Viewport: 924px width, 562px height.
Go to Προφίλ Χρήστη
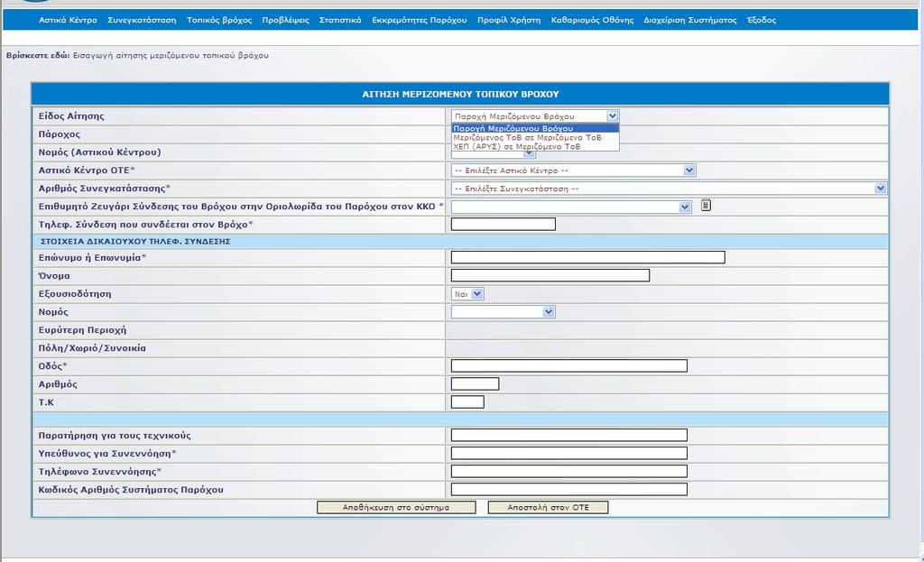(509, 20)
